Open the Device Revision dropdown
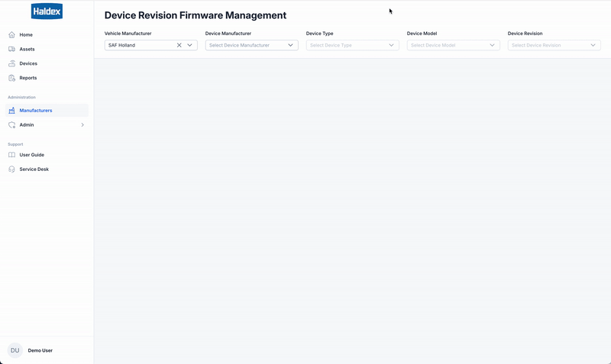This screenshot has width=611, height=364. [554, 45]
